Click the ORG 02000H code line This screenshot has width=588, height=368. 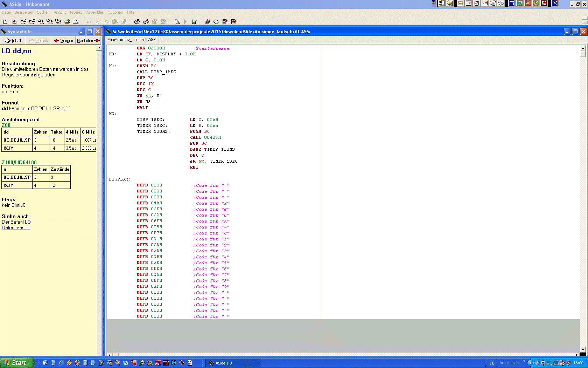pos(150,48)
